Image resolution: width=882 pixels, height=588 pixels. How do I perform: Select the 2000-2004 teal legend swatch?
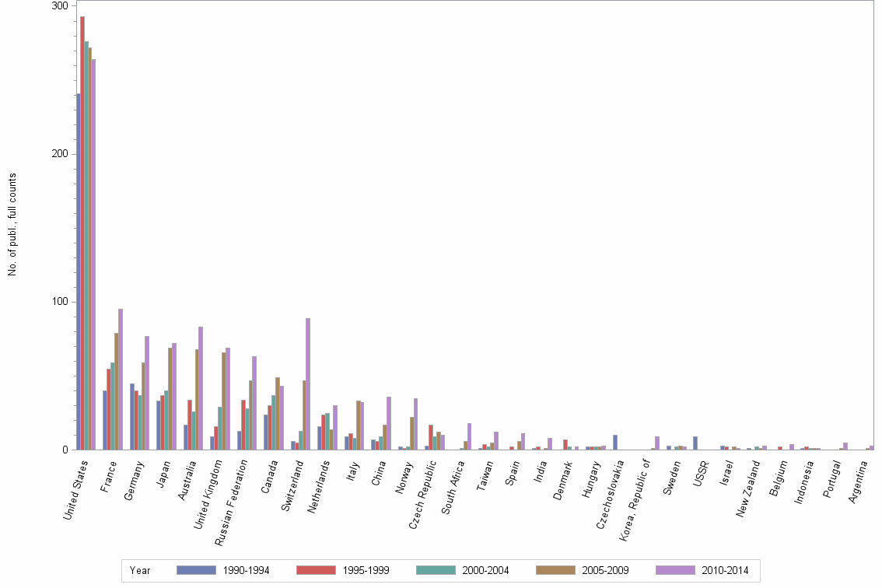click(435, 570)
